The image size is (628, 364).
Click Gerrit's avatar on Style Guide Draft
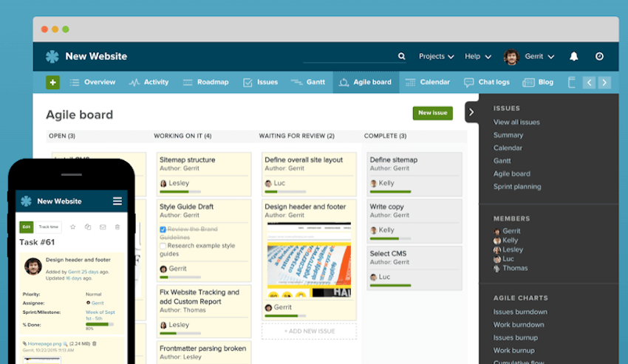(x=163, y=269)
